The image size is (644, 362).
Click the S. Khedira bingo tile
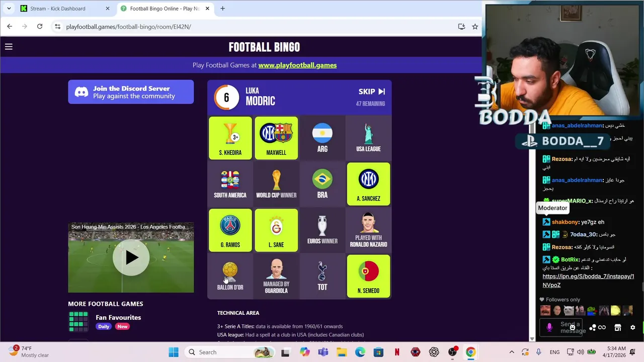pos(230,138)
